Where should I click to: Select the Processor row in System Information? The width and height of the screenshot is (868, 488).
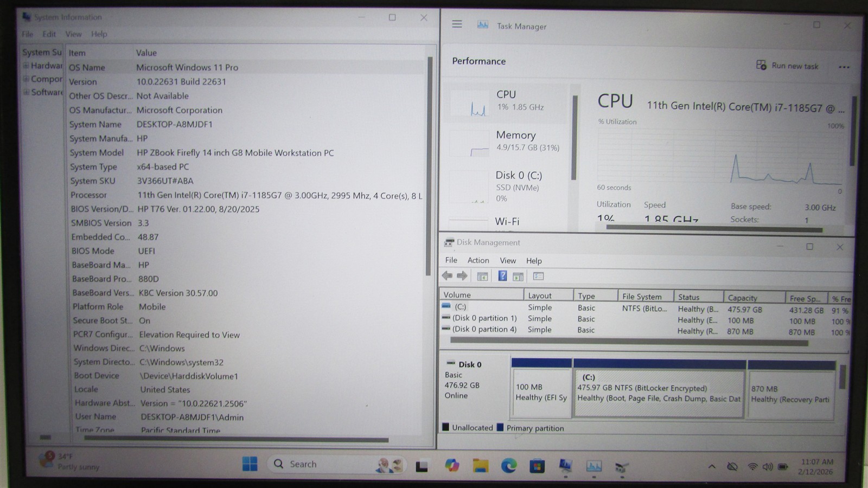[x=246, y=195]
